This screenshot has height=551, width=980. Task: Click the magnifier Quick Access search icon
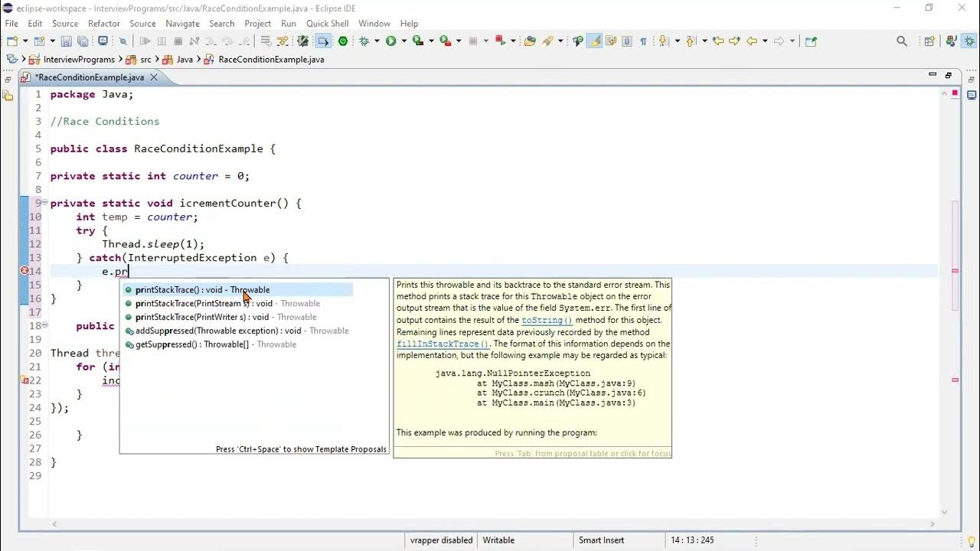click(902, 41)
